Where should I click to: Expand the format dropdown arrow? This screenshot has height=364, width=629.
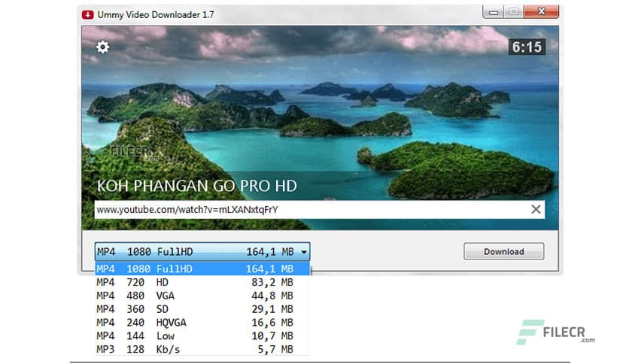pos(304,252)
